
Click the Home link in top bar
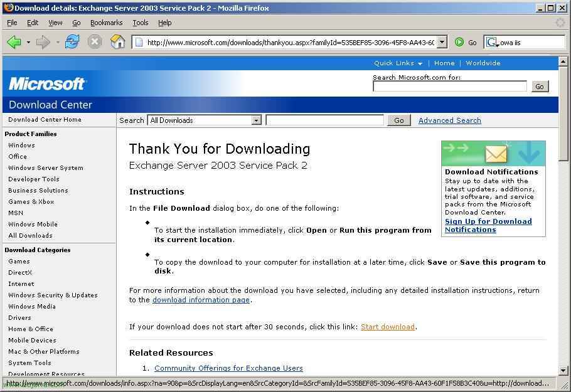[x=444, y=63]
